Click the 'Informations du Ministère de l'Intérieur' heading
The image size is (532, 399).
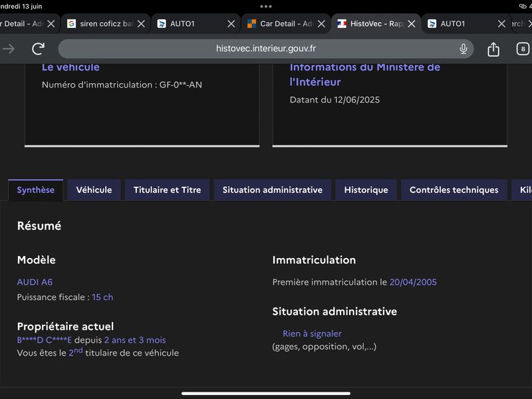364,74
